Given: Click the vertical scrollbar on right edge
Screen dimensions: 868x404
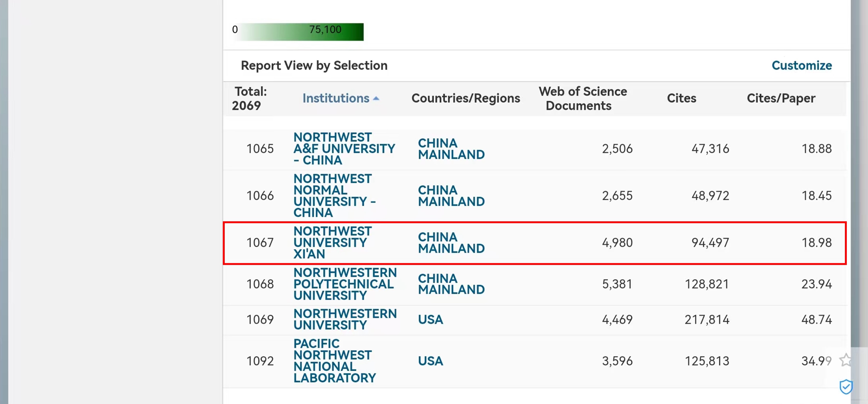Looking at the screenshot, I should point(859,169).
